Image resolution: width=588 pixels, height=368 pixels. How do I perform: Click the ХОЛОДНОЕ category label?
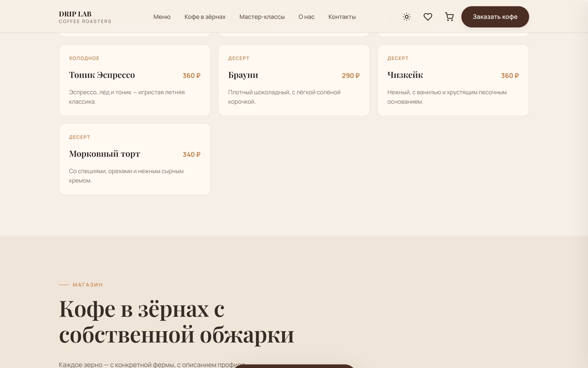[84, 58]
